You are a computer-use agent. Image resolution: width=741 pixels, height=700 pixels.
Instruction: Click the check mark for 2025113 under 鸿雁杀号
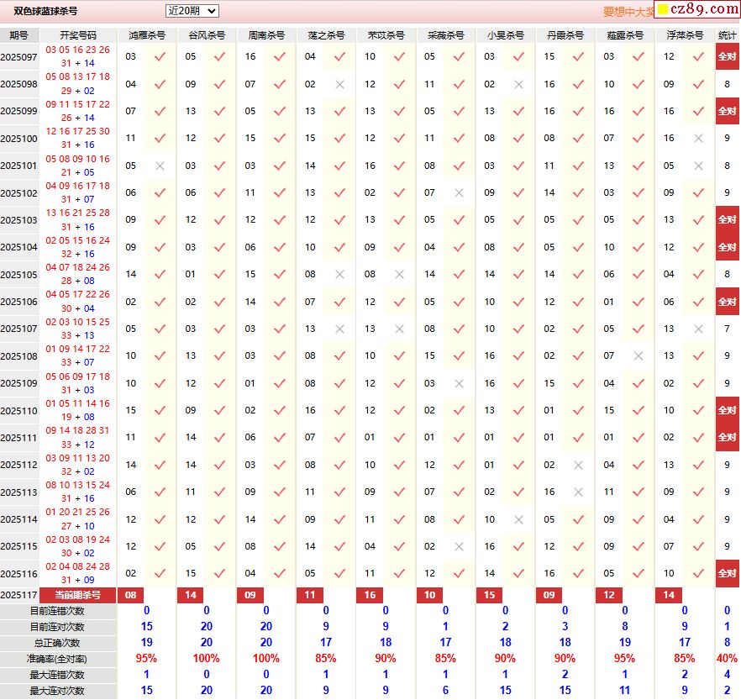[160, 492]
